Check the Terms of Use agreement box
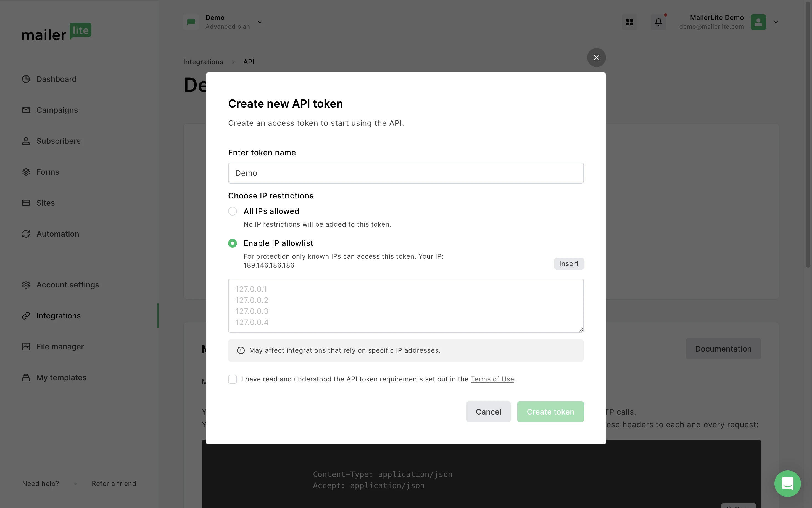The image size is (812, 508). pos(233,379)
